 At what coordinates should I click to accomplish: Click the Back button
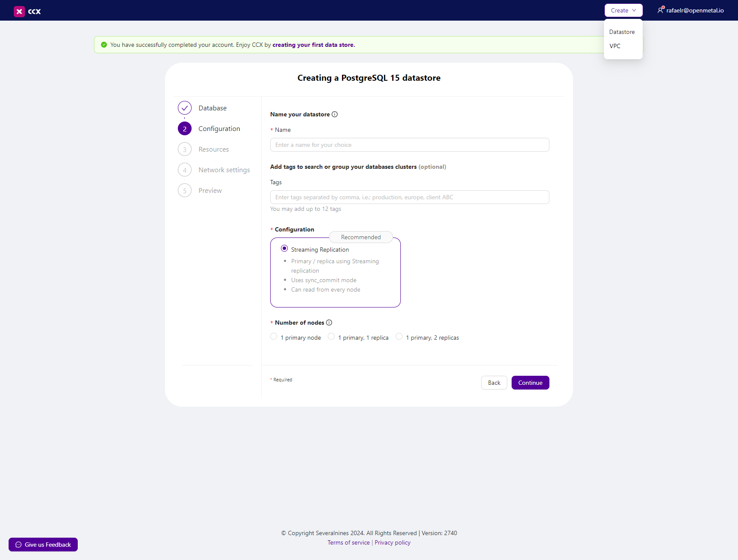coord(494,383)
